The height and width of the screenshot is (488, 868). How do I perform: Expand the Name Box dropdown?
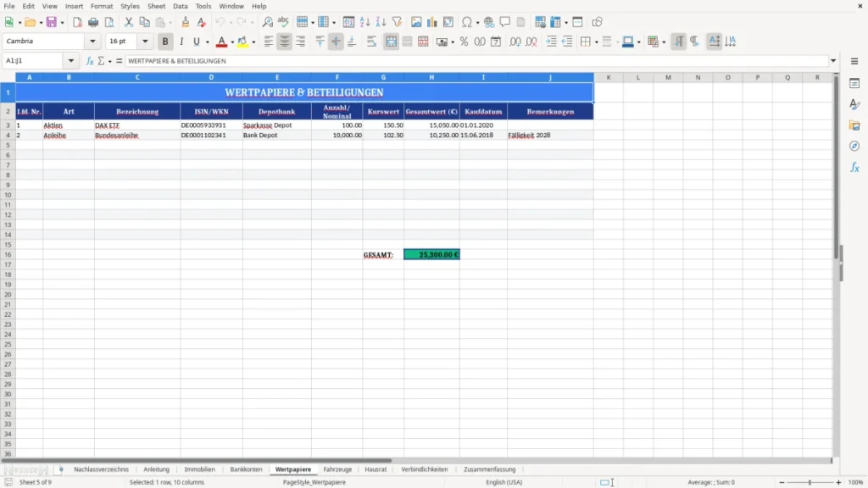pyautogui.click(x=71, y=61)
